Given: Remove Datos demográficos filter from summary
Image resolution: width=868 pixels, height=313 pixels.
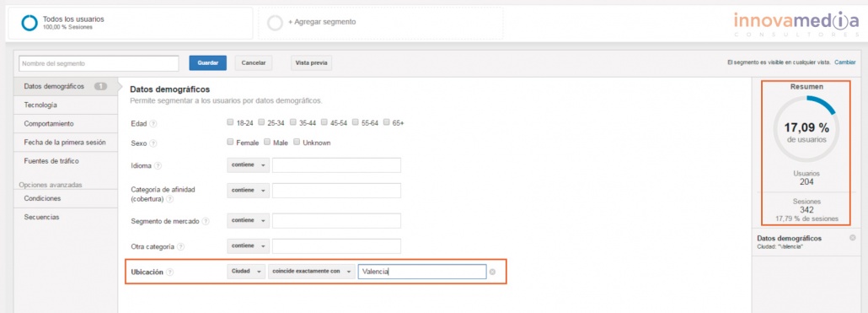Looking at the screenshot, I should (x=853, y=238).
